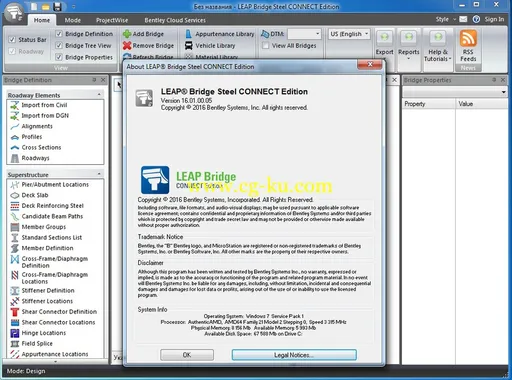The height and width of the screenshot is (380, 512).
Task: Open Cross-Frame/Diaphragm Definition
Action: (x=55, y=262)
